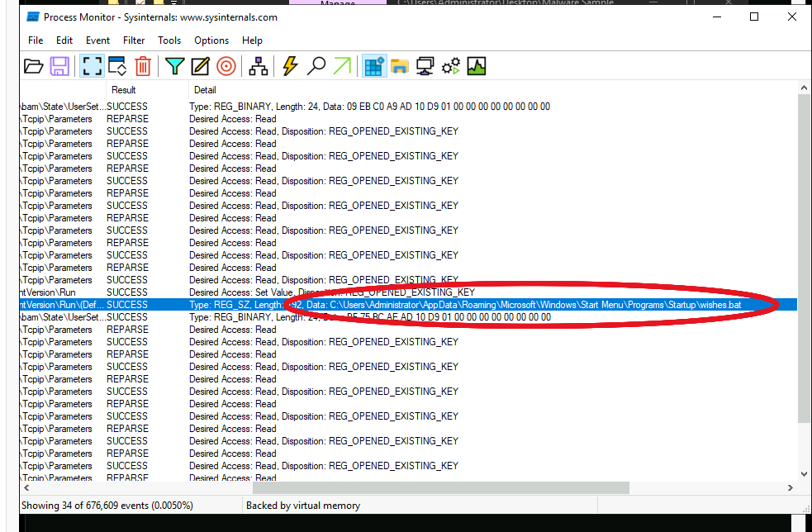Click the Clear events trash icon

pyautogui.click(x=143, y=67)
